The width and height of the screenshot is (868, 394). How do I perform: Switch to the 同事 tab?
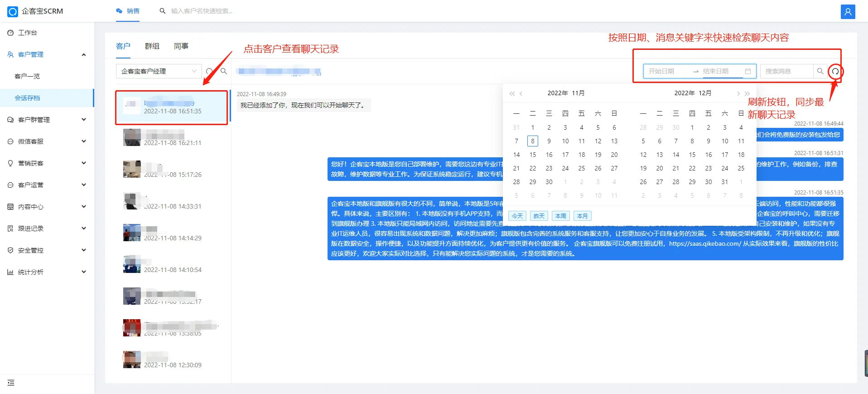pyautogui.click(x=181, y=46)
